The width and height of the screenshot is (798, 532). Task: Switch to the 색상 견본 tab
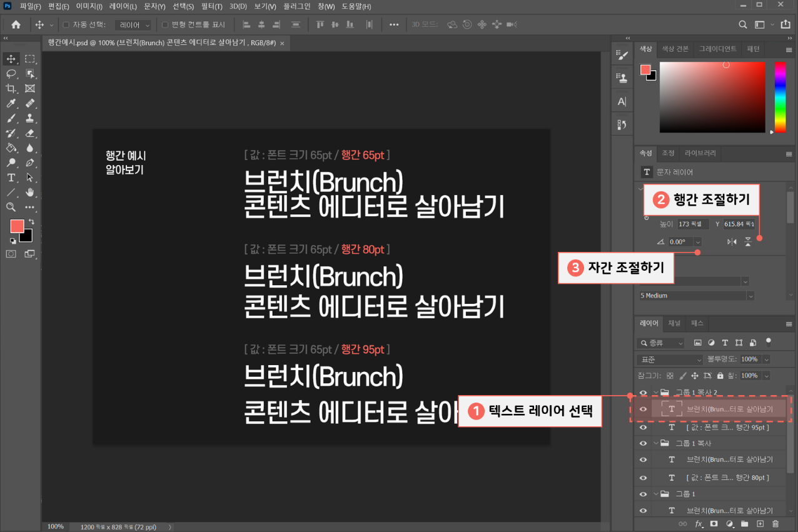point(675,49)
